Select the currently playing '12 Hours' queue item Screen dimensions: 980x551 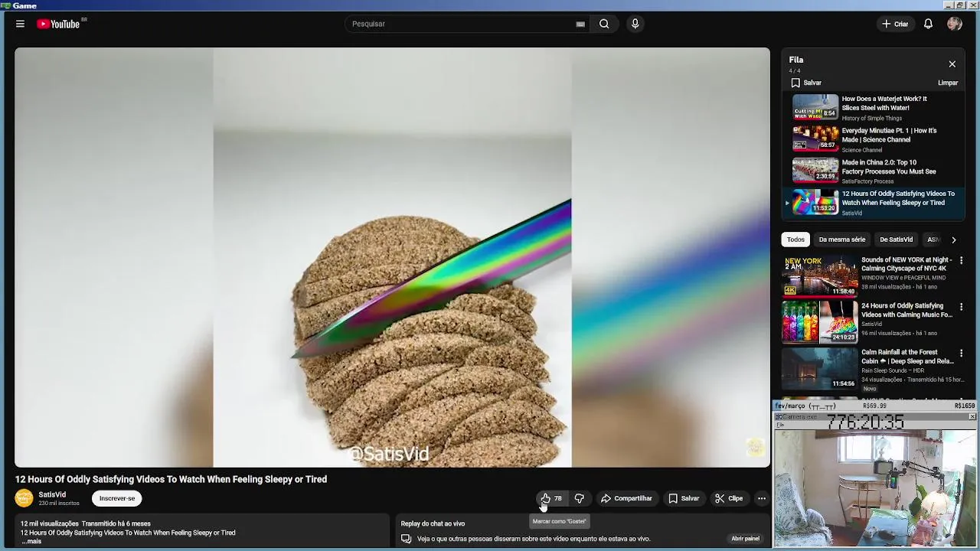click(874, 203)
